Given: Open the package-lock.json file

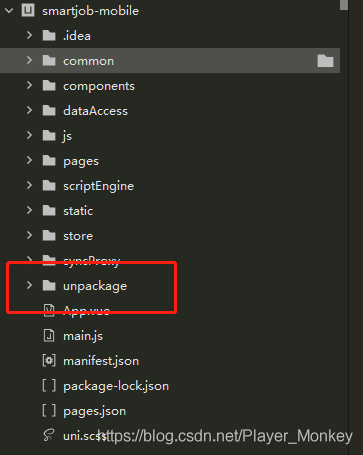Looking at the screenshot, I should (x=116, y=386).
